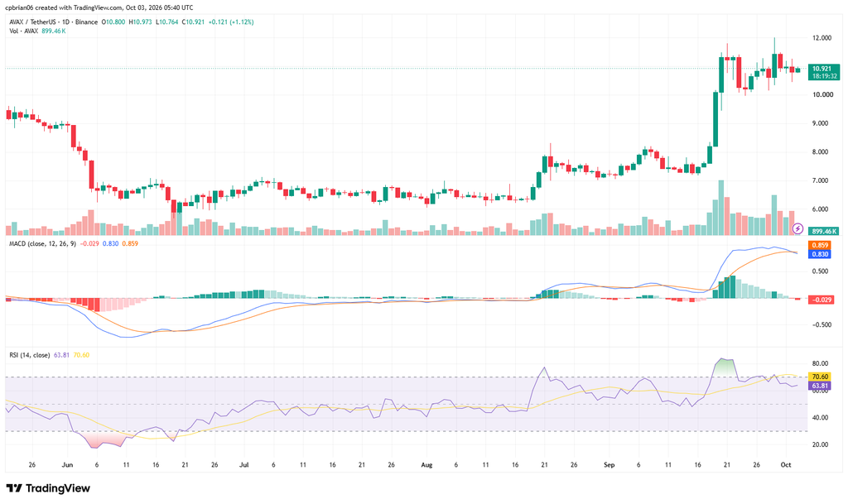Screen dimensions: 848x504
Task: Click the 40.00 RSI axis label
Action: (821, 418)
